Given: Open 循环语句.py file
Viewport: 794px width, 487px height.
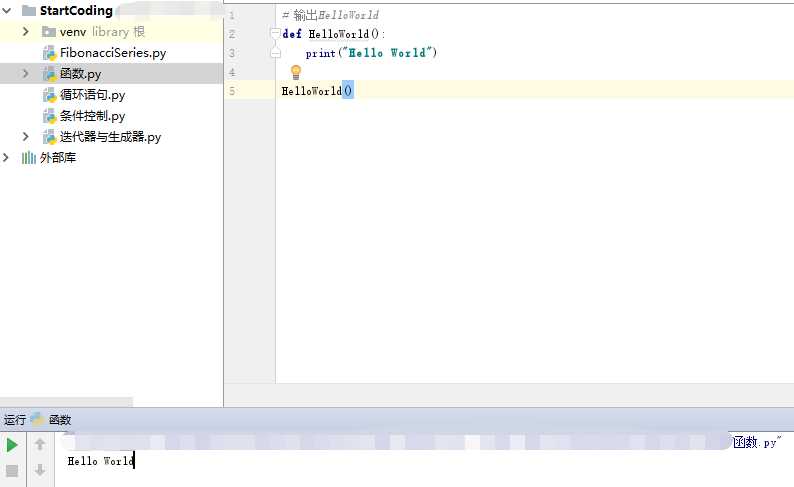Looking at the screenshot, I should click(92, 95).
